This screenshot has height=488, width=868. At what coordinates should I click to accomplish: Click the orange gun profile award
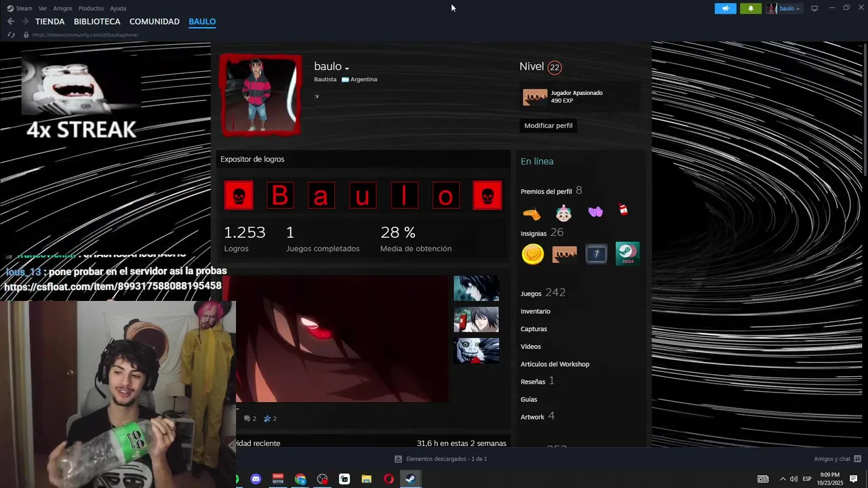(x=532, y=213)
